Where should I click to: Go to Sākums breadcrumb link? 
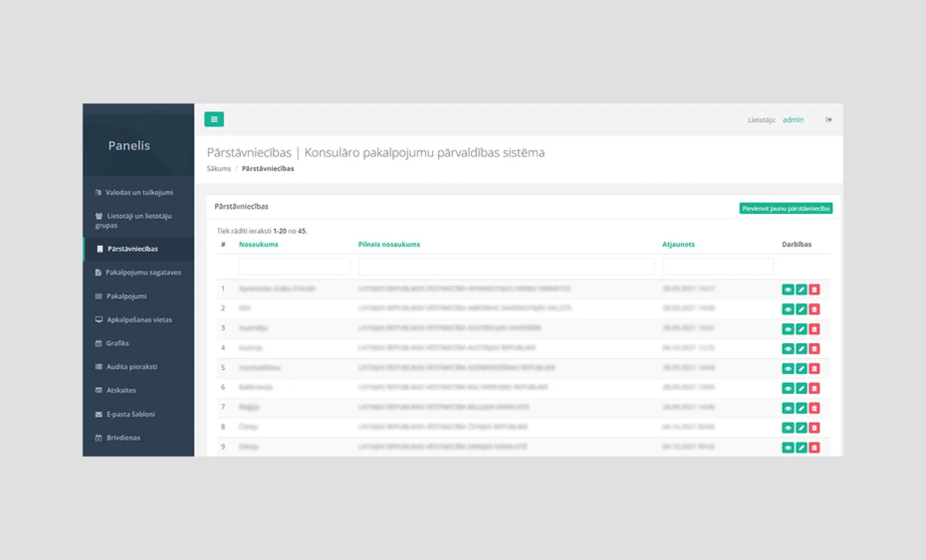218,168
